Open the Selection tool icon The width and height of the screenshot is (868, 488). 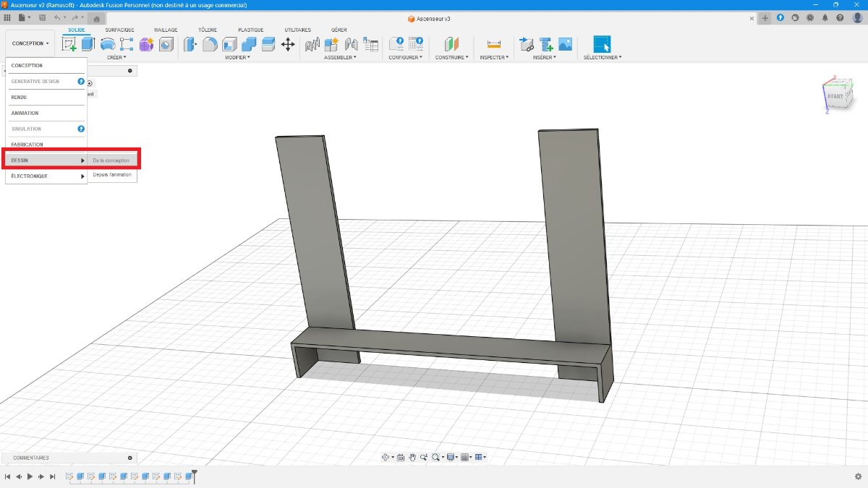pos(602,44)
